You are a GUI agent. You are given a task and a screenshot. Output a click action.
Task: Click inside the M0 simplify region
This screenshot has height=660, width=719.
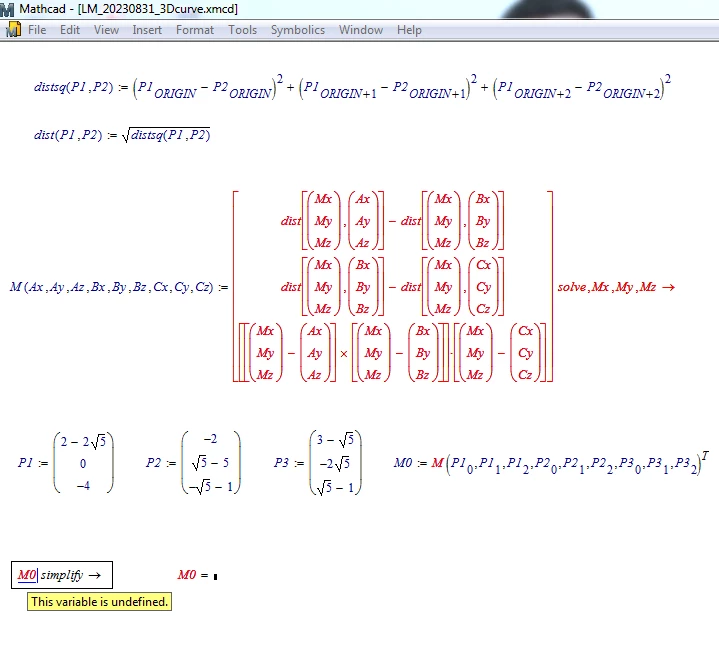(x=62, y=575)
